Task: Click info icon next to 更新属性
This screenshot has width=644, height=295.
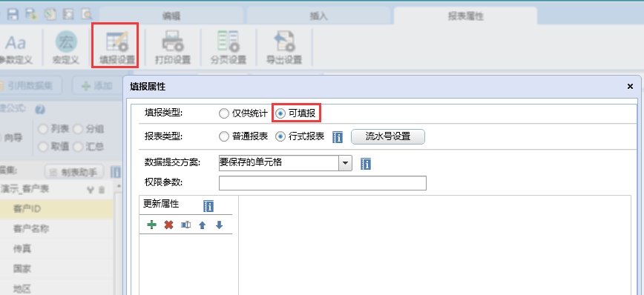Action: coord(208,206)
